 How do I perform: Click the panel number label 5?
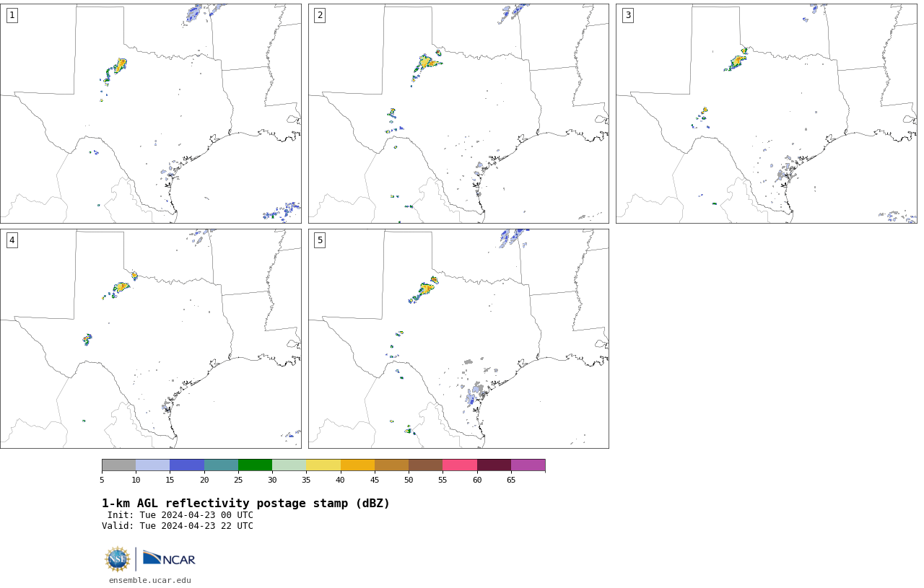320,240
